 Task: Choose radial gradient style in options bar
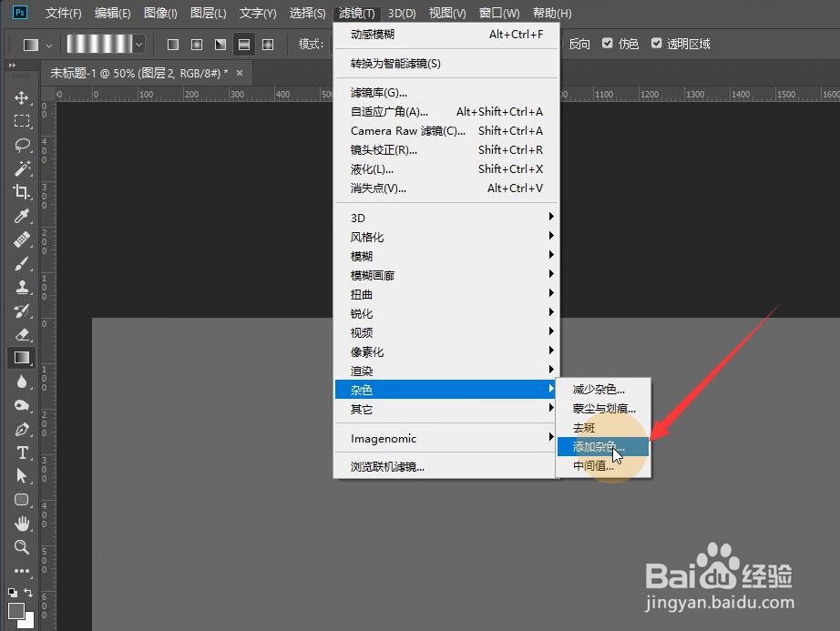pyautogui.click(x=197, y=43)
